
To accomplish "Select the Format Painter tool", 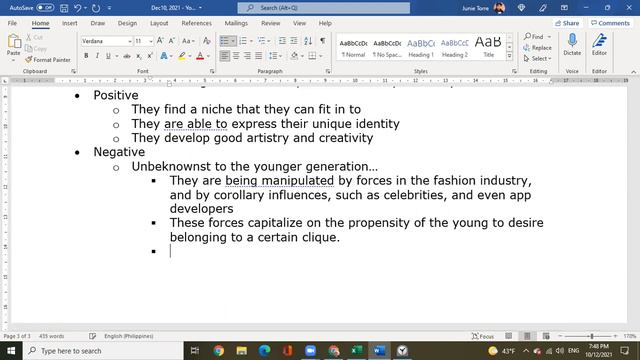I will (x=48, y=60).
